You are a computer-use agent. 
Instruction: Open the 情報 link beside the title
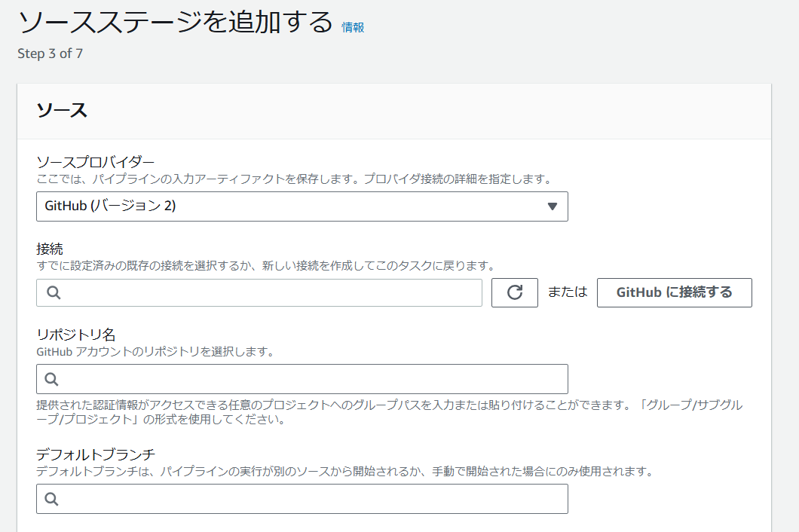[353, 28]
